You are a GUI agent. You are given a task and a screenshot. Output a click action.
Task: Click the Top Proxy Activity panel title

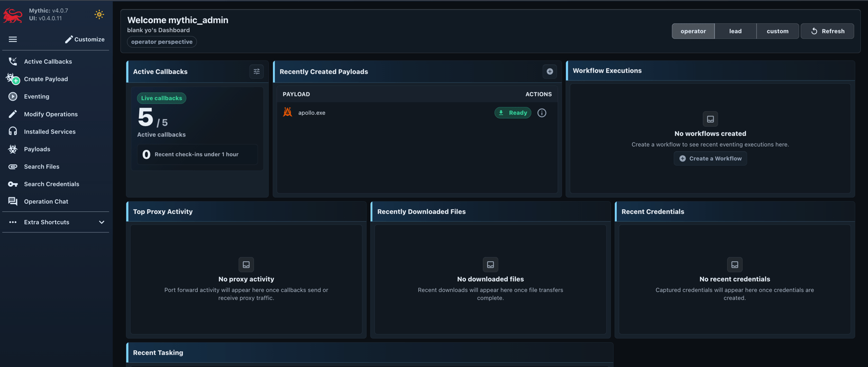(163, 211)
